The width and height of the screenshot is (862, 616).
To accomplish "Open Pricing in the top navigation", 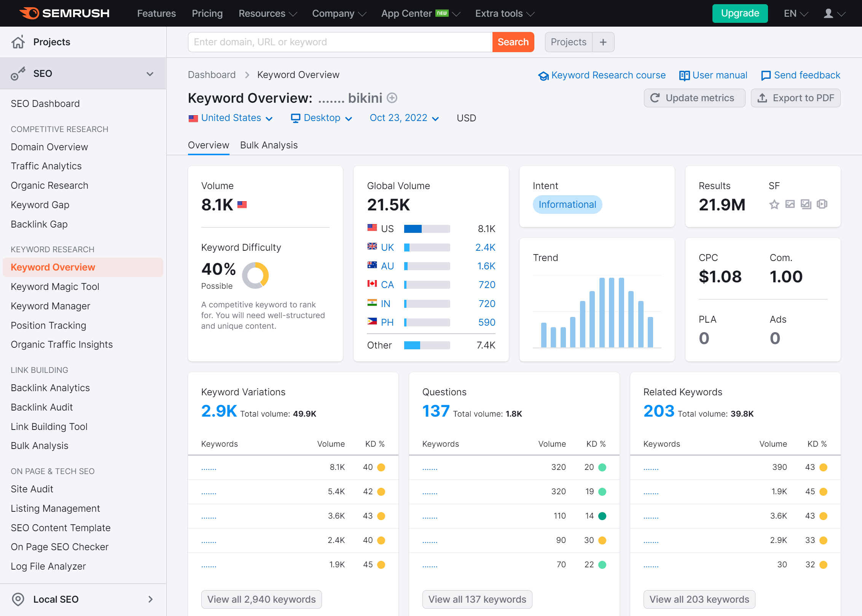I will click(x=207, y=14).
